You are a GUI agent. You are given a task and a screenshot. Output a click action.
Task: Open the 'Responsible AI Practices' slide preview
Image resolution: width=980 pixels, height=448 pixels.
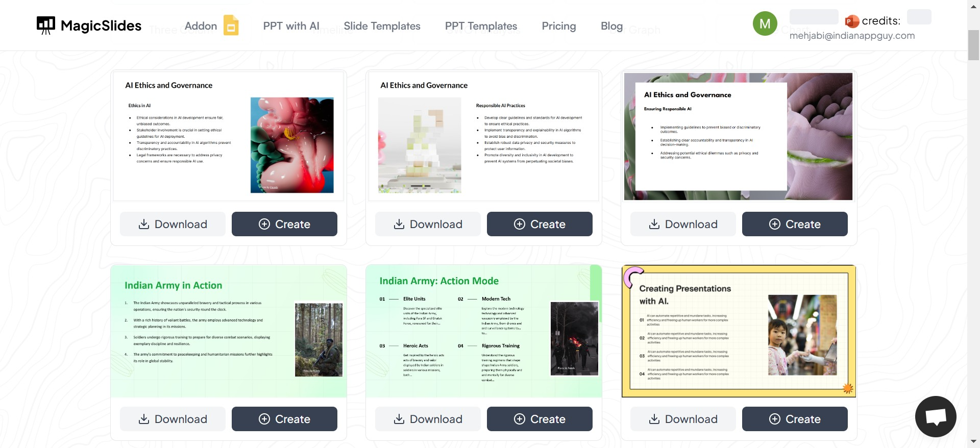484,136
